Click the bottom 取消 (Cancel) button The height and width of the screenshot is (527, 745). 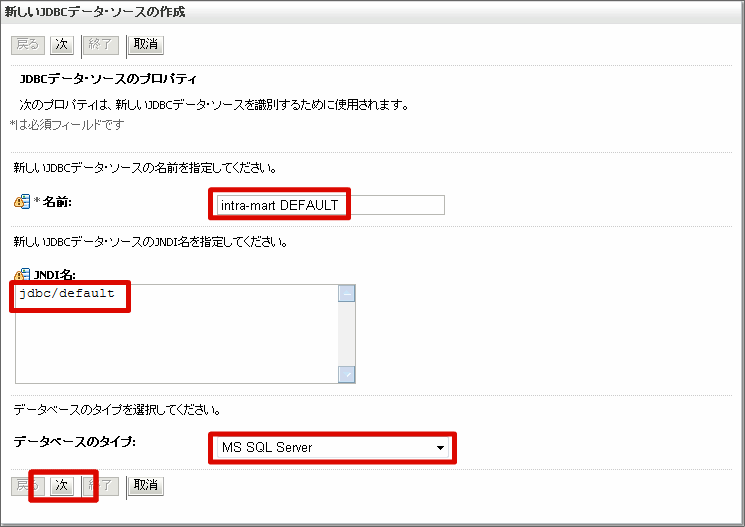coord(146,486)
